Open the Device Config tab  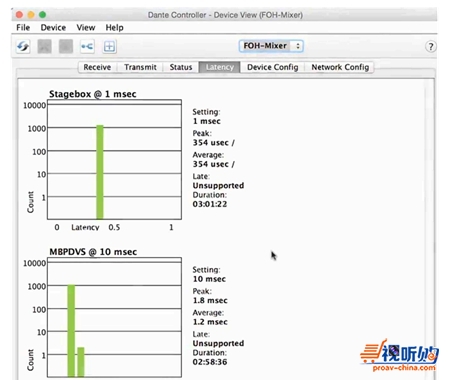click(x=273, y=67)
